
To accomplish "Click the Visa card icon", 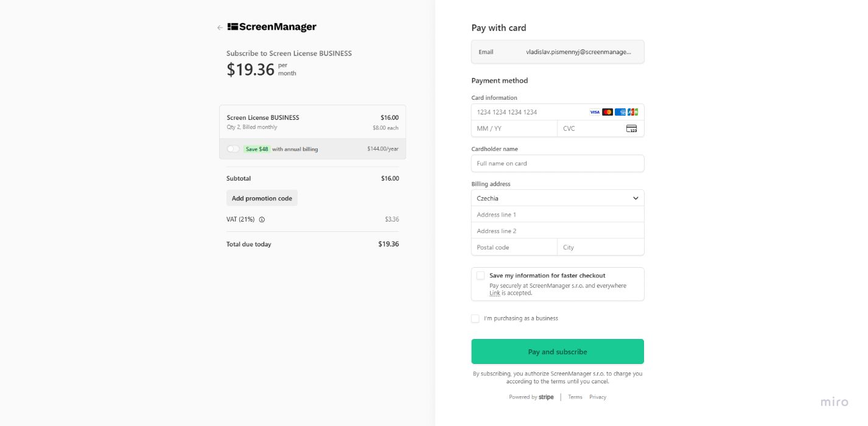I will pyautogui.click(x=595, y=112).
